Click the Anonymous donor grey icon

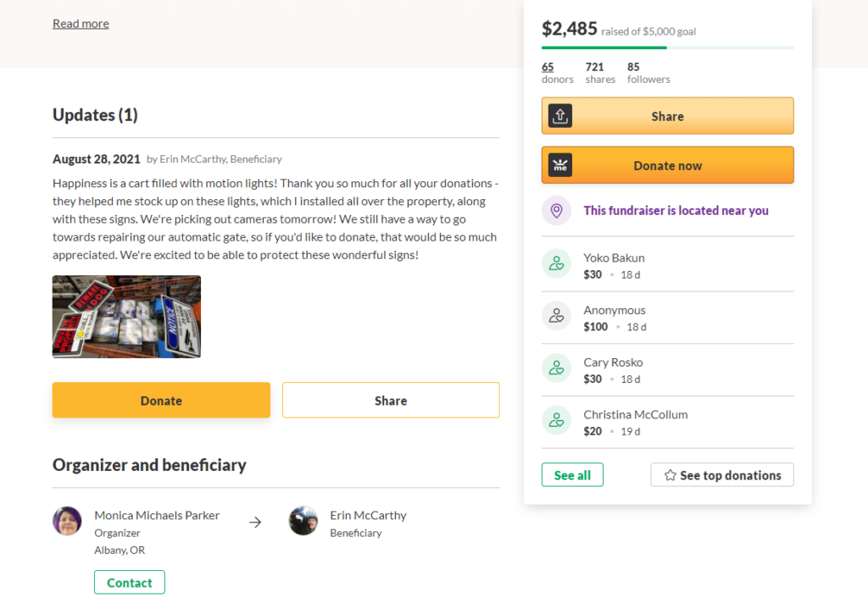(x=556, y=316)
